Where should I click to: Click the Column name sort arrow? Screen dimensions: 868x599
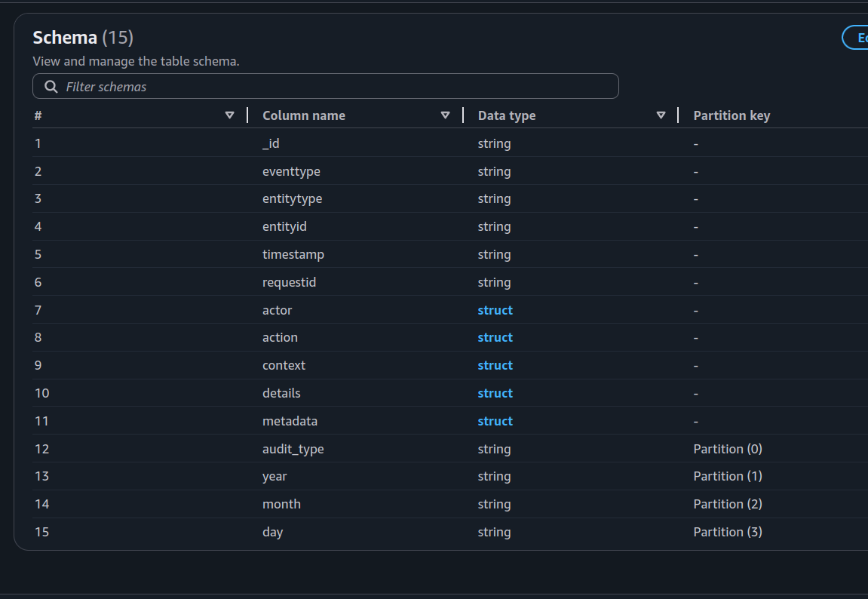[445, 115]
